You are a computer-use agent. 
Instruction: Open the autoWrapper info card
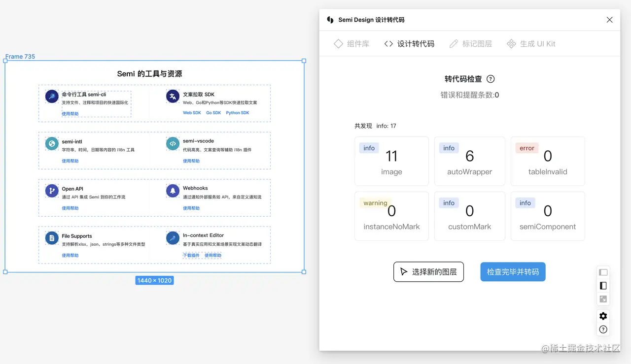(x=470, y=161)
